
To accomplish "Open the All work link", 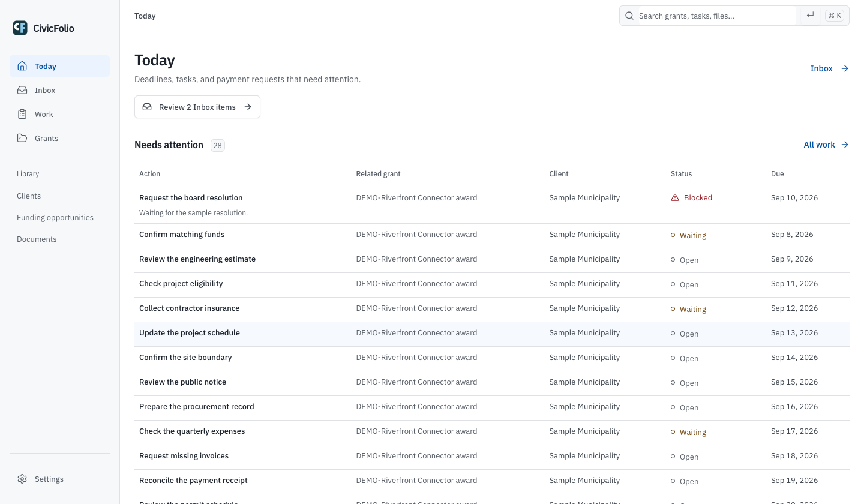I will click(x=826, y=145).
